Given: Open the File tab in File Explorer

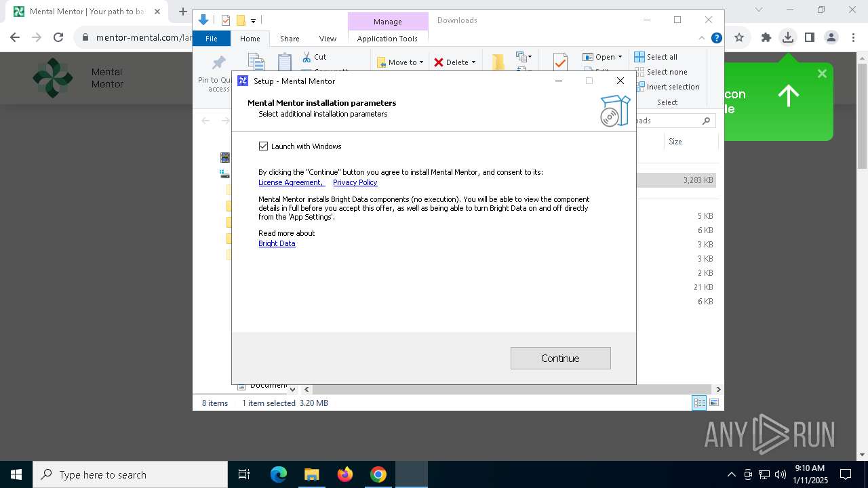Looking at the screenshot, I should click(x=212, y=39).
